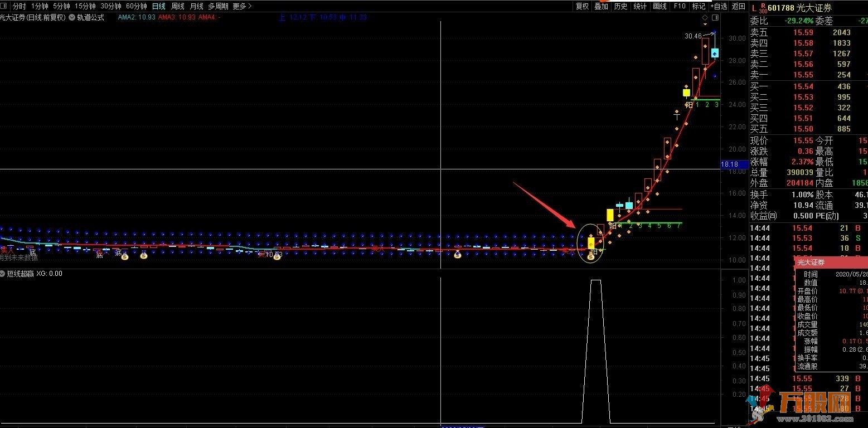Viewport: 868px width, 428px height.
Task: Click the yellow candle inside the circled signal
Action: pos(591,243)
